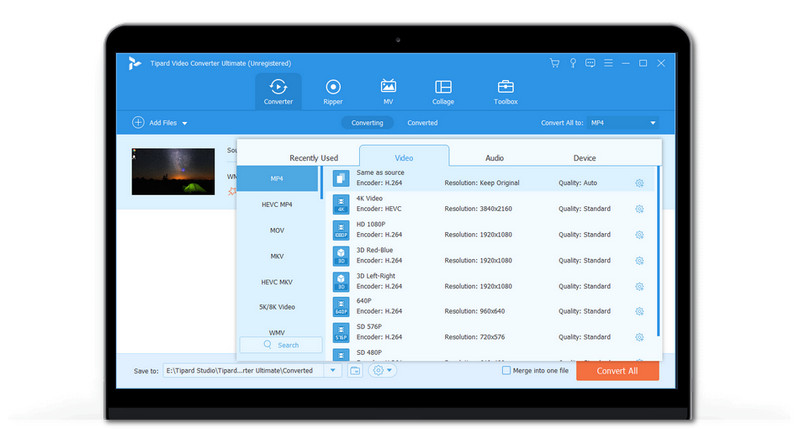Click the register key icon
This screenshot has height=429, width=800.
click(x=573, y=63)
